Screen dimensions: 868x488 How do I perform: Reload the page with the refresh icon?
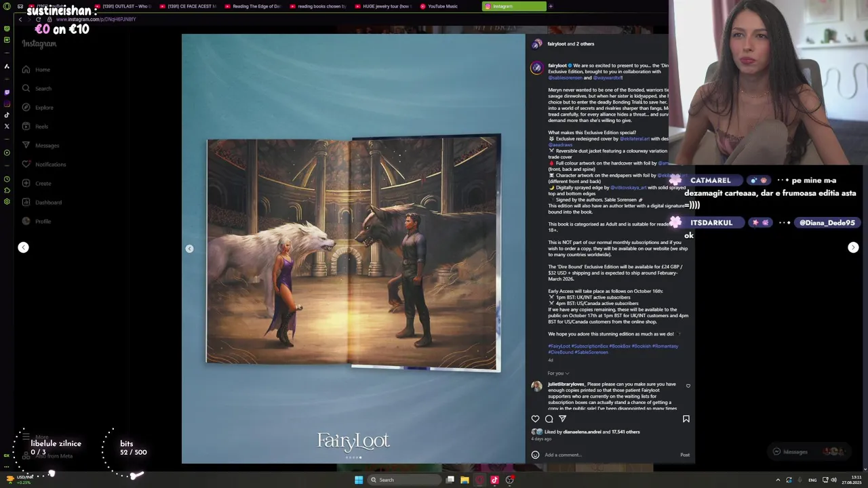tap(39, 19)
